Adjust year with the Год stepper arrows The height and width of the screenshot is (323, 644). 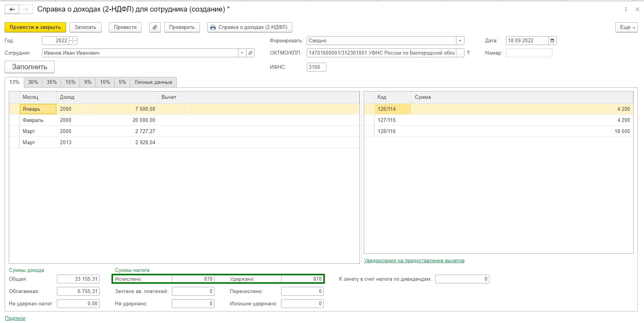click(x=73, y=41)
